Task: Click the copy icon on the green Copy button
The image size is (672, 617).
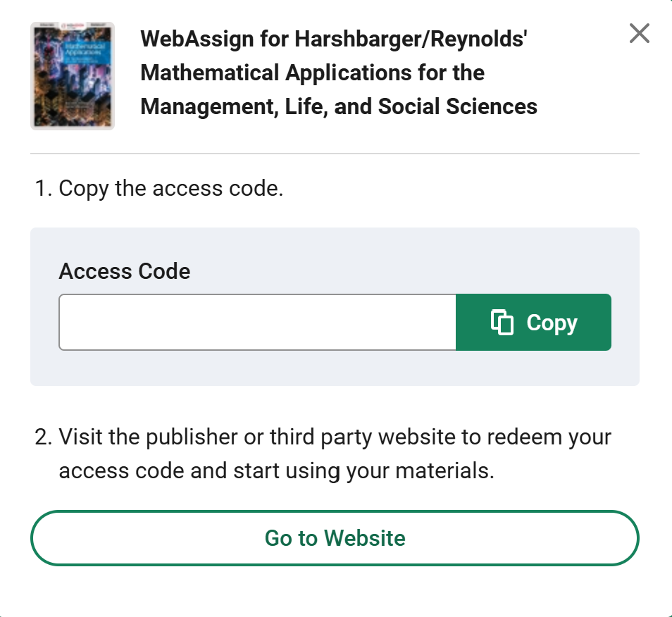Action: (503, 322)
